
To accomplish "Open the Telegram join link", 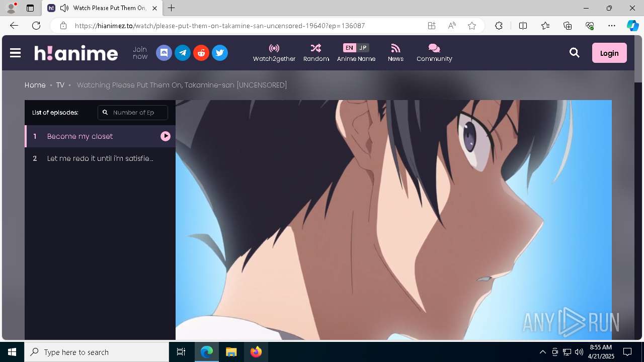I will 183,53.
